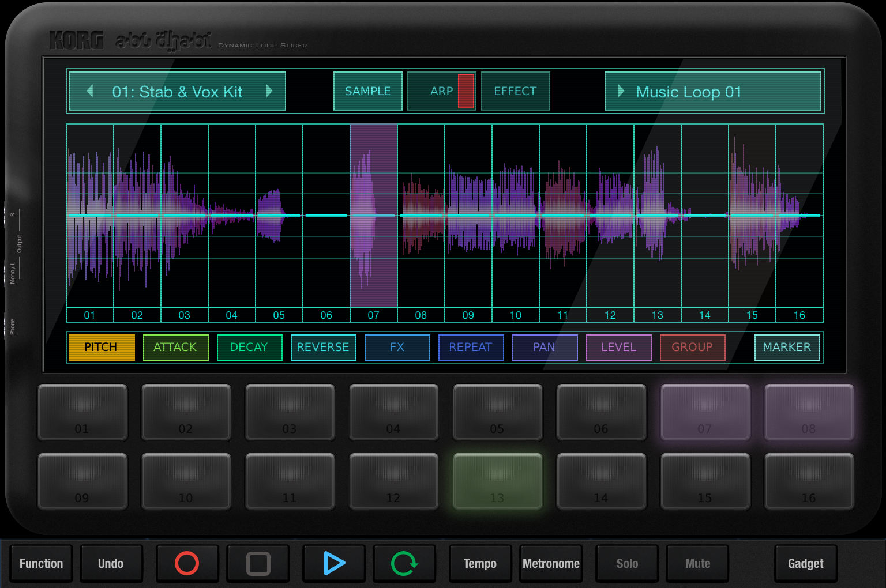Select waveform slice 01
The height and width of the screenshot is (588, 886).
coord(90,223)
